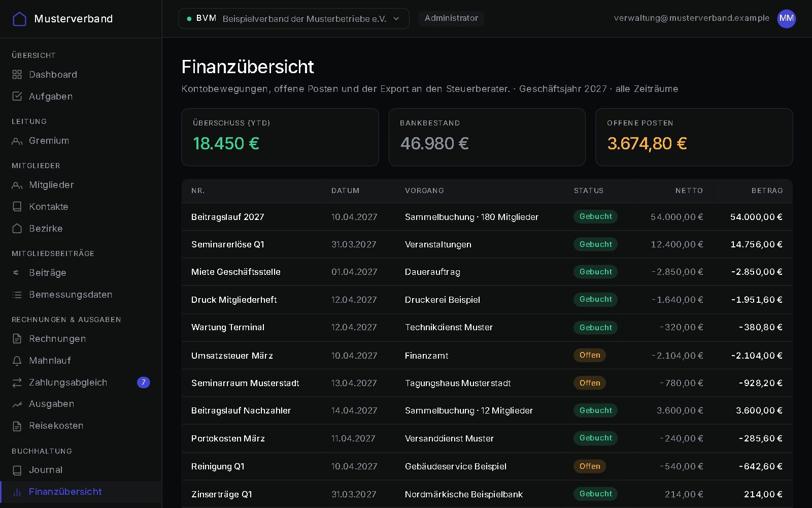812x508 pixels.
Task: Click the Rechnungen document icon
Action: [x=17, y=339]
